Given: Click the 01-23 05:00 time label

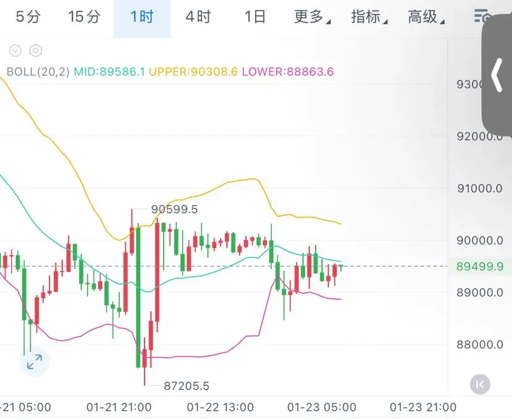Looking at the screenshot, I should (322, 407).
